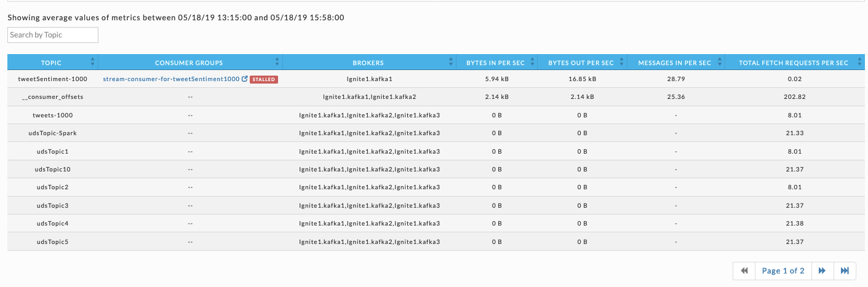Go to next page of topics

coord(822,271)
